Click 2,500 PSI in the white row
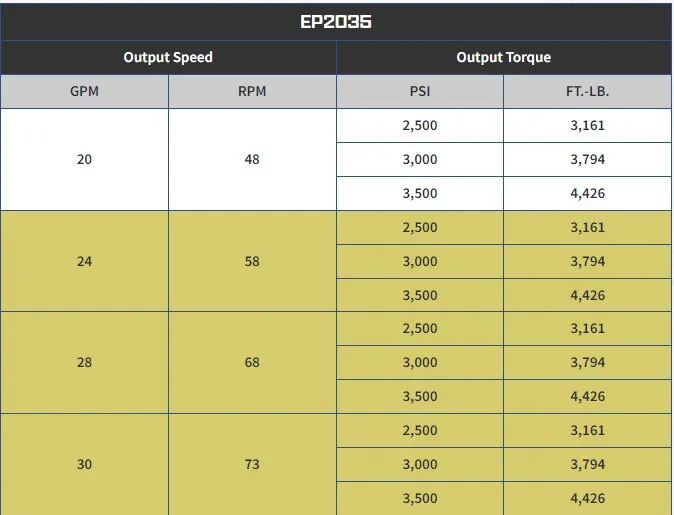This screenshot has width=674, height=515. [420, 126]
